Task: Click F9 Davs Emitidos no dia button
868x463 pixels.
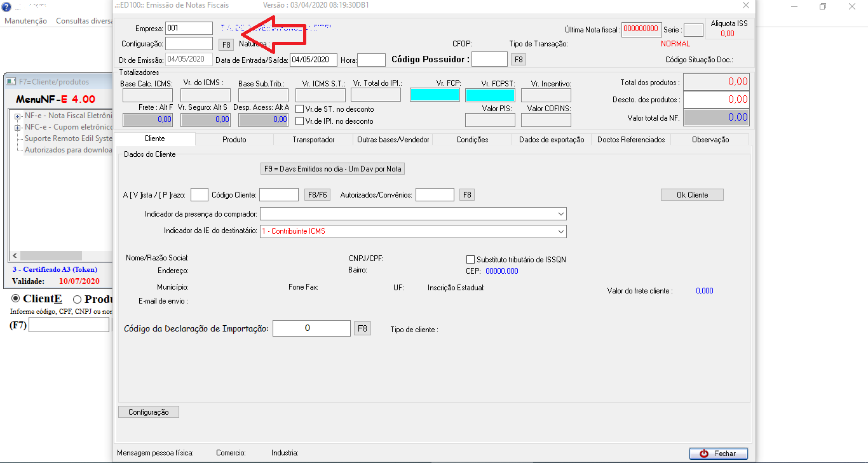Action: [334, 169]
